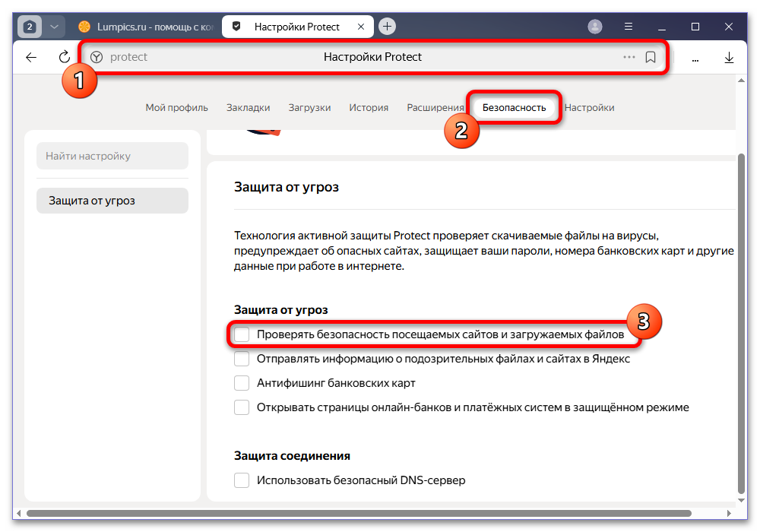760x532 pixels.
Task: Go to Закладки section
Action: (x=249, y=108)
